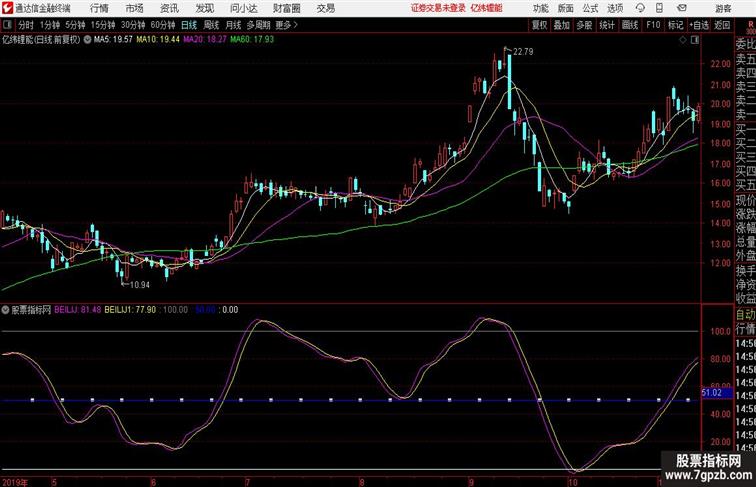Click the MA10: 19.44 value
The width and height of the screenshot is (756, 487).
(158, 40)
